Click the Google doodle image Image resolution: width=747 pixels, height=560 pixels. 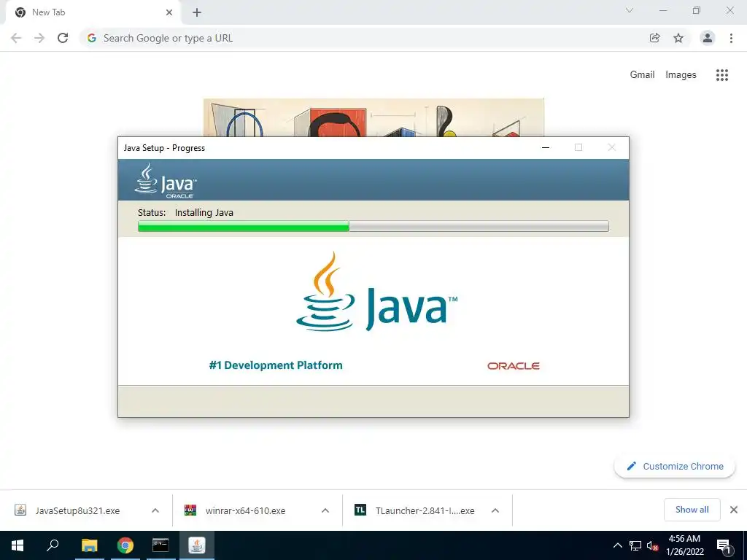pos(373,117)
